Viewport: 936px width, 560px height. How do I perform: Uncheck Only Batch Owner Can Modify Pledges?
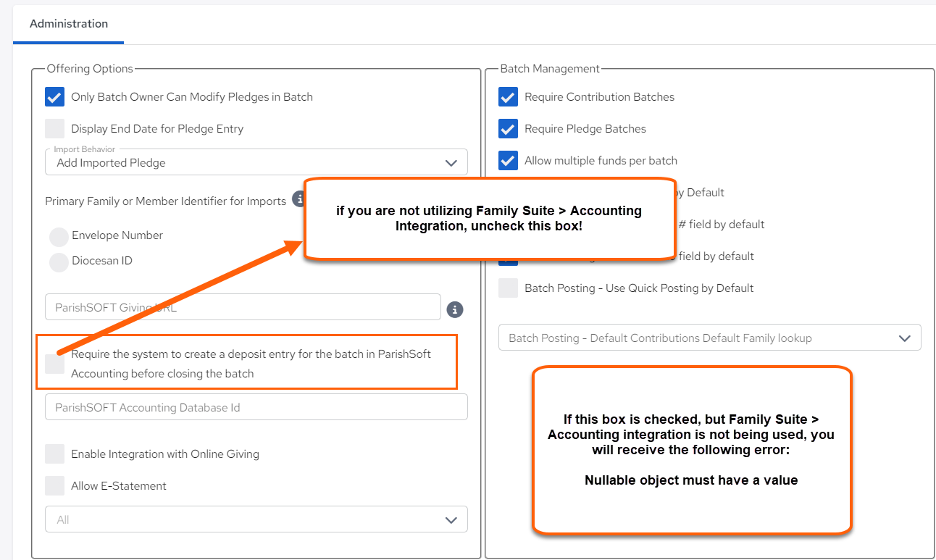click(54, 97)
